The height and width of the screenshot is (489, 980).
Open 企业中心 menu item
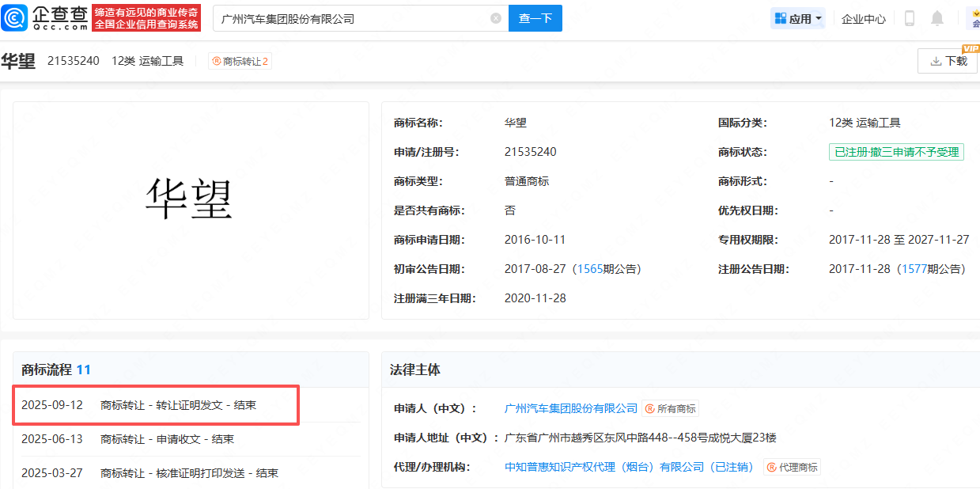864,19
